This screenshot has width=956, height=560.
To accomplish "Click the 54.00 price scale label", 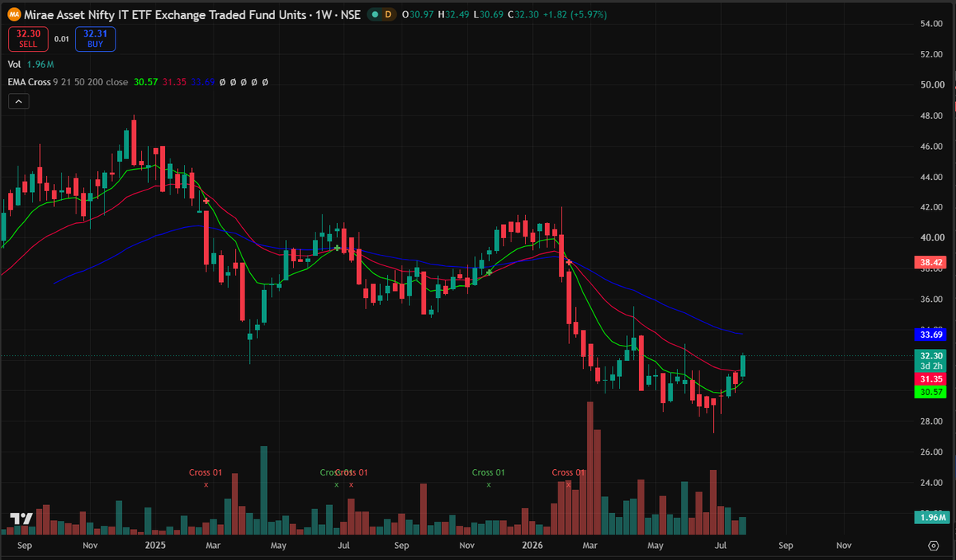I will click(x=932, y=24).
